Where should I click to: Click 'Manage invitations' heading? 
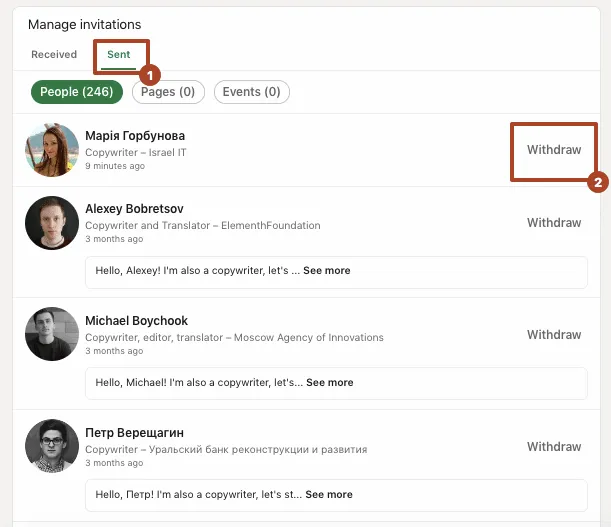85,24
